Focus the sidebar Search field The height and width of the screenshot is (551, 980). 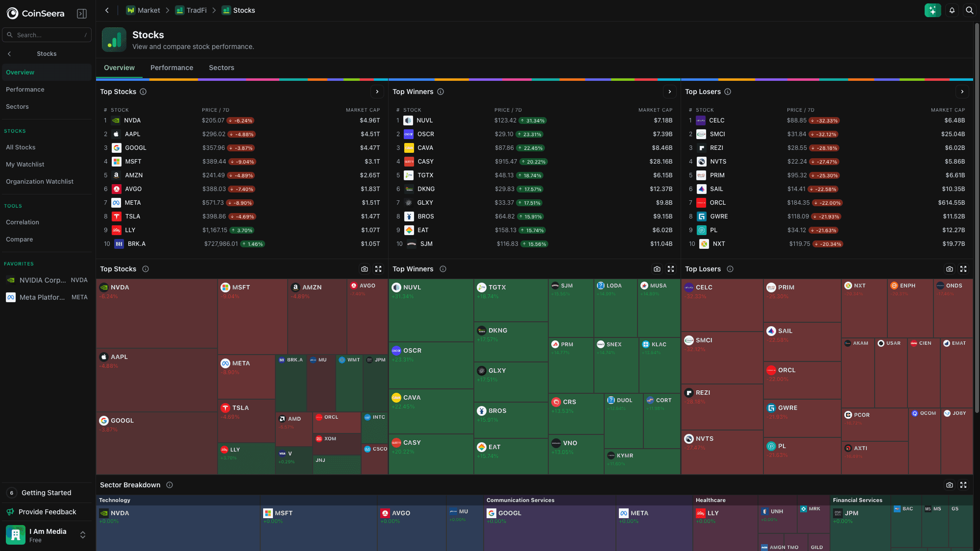click(x=47, y=35)
